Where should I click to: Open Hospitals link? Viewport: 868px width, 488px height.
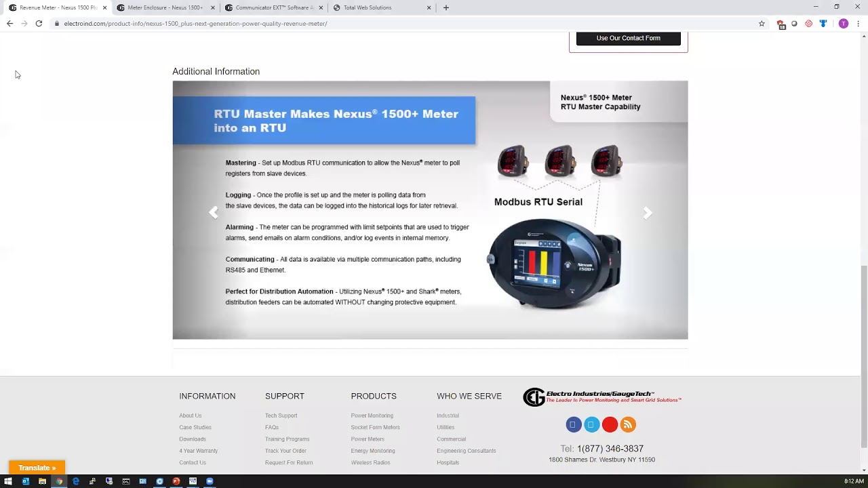(x=448, y=462)
